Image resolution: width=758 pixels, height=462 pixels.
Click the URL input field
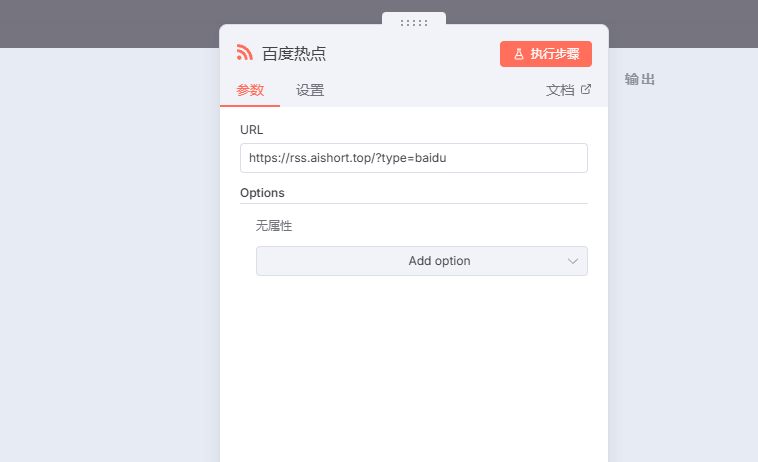coord(414,158)
